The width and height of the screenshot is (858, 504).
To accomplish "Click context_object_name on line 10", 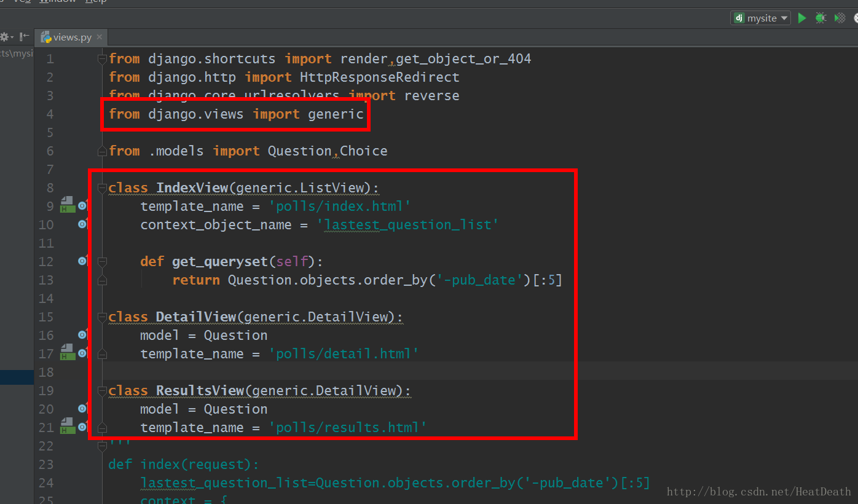I will point(216,225).
